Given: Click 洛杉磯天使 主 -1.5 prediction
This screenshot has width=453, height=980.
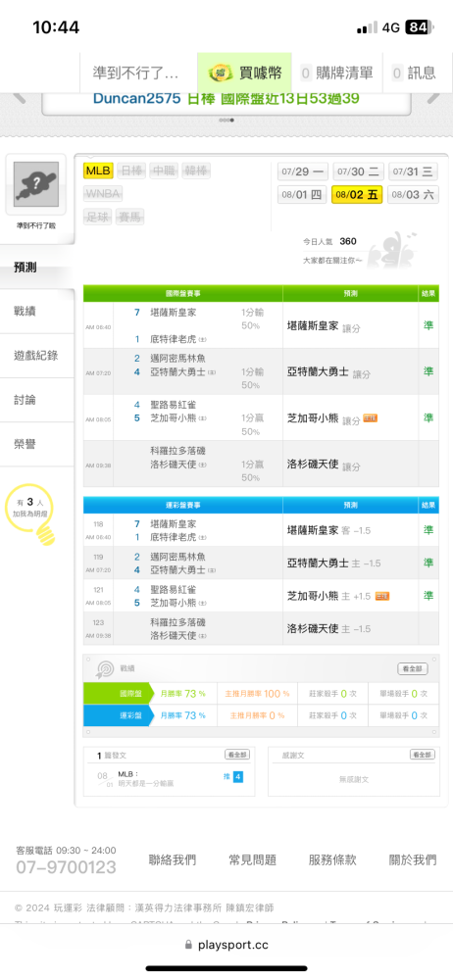Looking at the screenshot, I should 328,628.
